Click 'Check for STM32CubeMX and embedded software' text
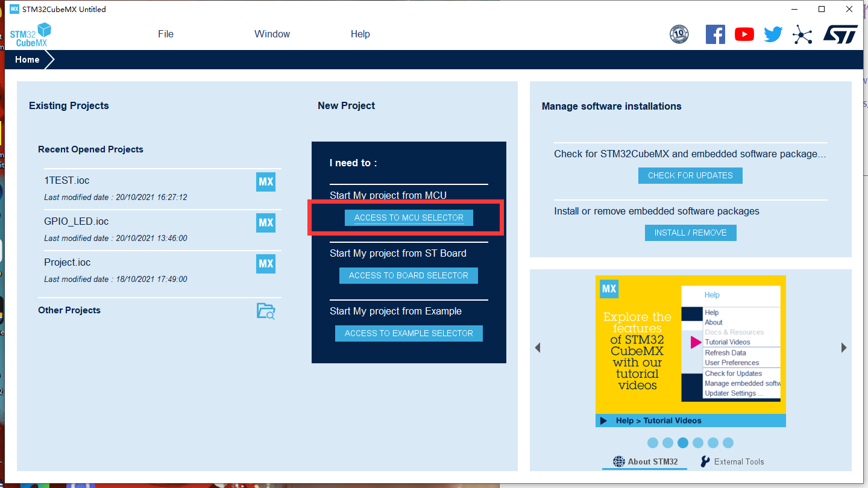The height and width of the screenshot is (488, 868). (690, 154)
